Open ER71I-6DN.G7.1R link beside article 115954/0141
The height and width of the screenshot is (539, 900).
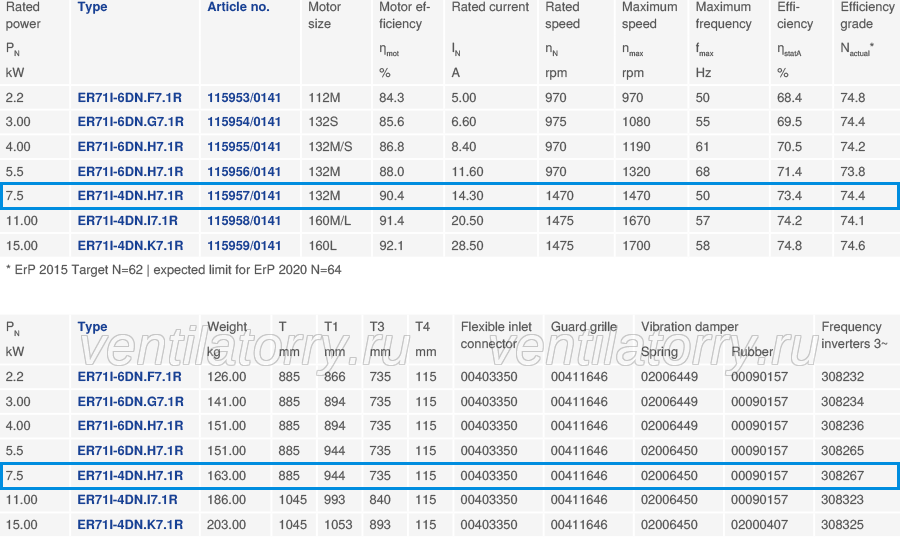(130, 122)
